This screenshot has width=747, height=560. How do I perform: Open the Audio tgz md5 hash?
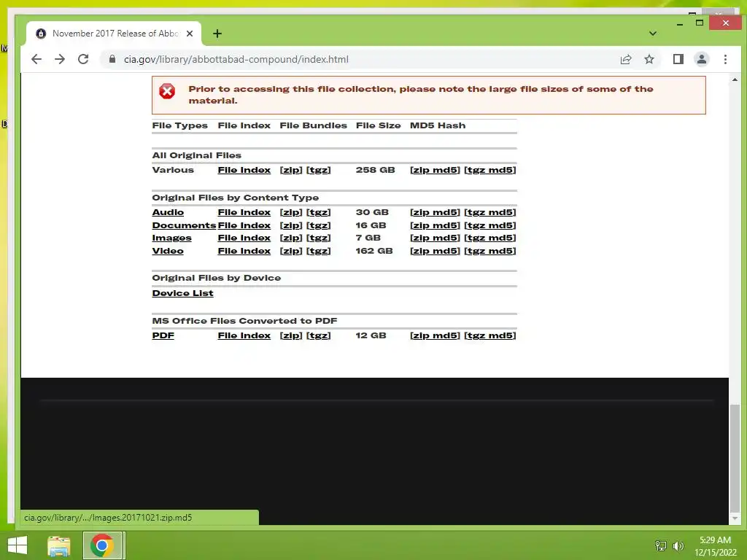(489, 212)
